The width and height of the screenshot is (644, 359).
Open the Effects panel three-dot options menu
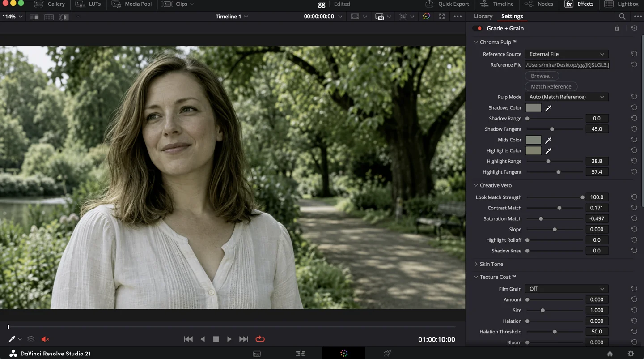pyautogui.click(x=638, y=17)
